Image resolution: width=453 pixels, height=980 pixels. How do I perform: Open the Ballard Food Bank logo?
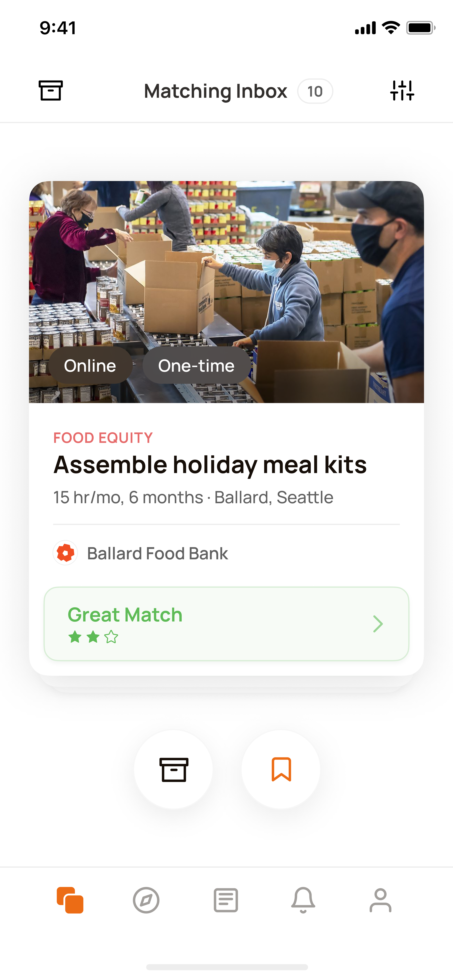pos(65,553)
